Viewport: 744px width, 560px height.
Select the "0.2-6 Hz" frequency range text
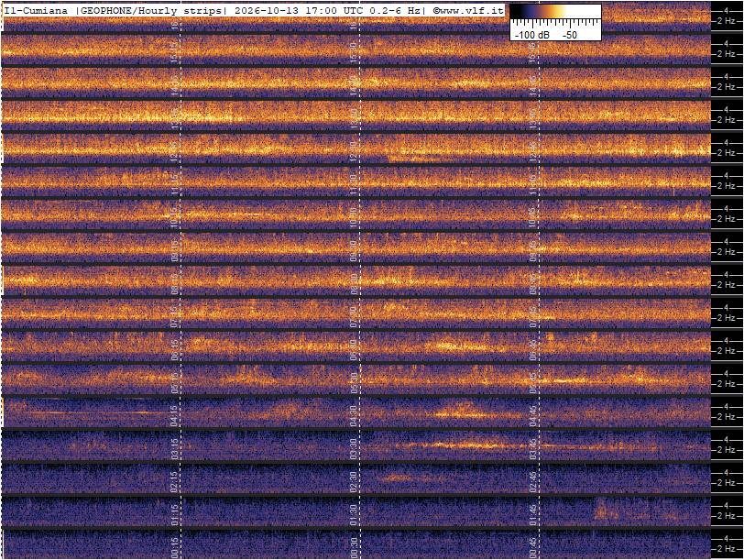point(396,10)
